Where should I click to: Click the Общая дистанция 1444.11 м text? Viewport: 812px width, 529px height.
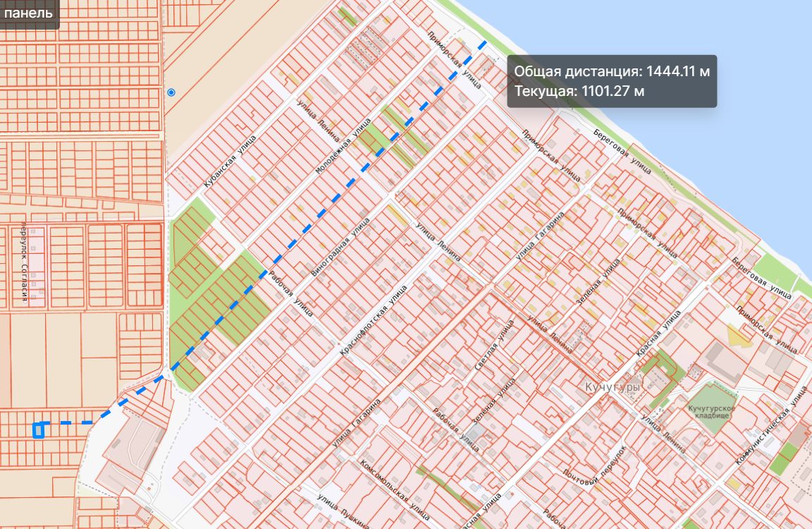[x=612, y=71]
